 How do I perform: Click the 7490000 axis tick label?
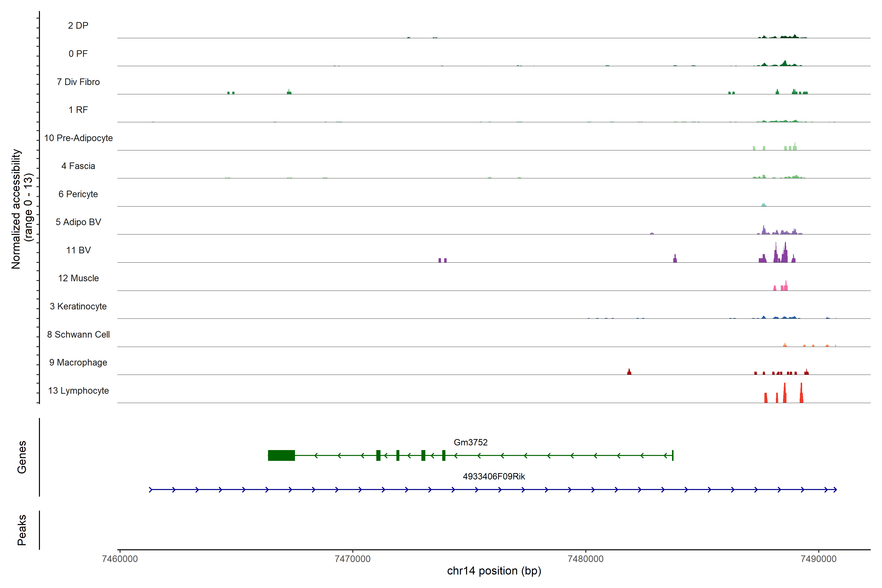coord(818,559)
